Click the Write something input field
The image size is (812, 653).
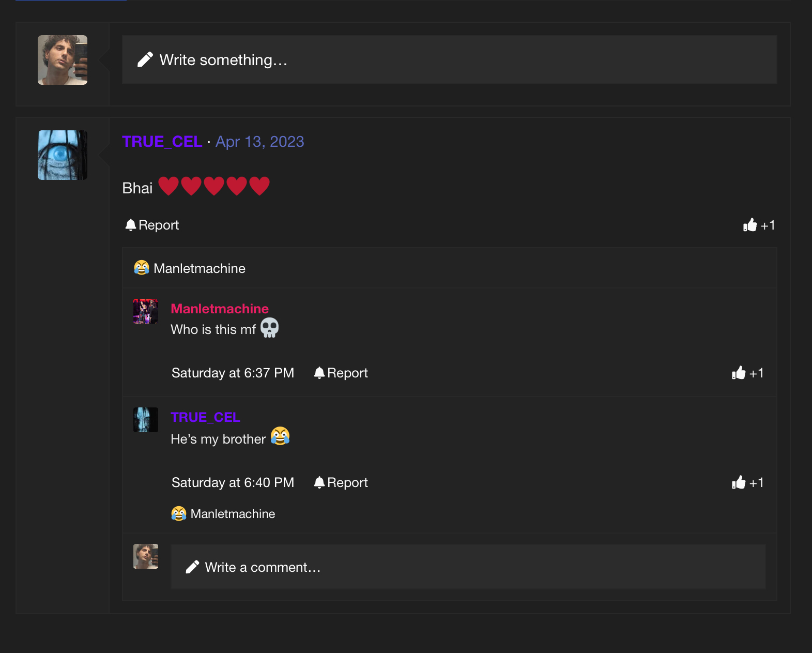pyautogui.click(x=449, y=59)
